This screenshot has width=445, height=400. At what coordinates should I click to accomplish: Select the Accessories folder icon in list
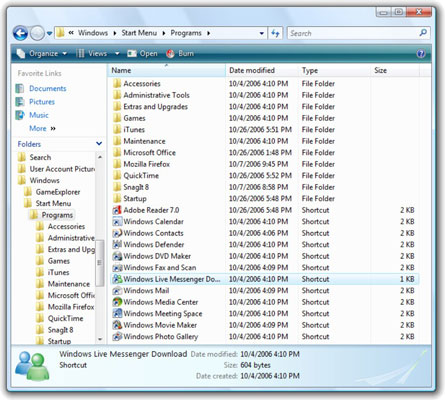[117, 83]
